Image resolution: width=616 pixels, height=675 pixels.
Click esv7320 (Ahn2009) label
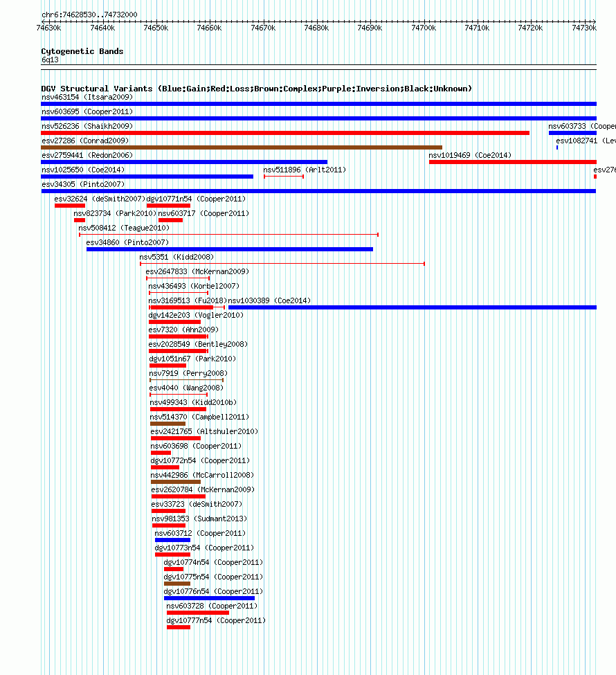183,330
